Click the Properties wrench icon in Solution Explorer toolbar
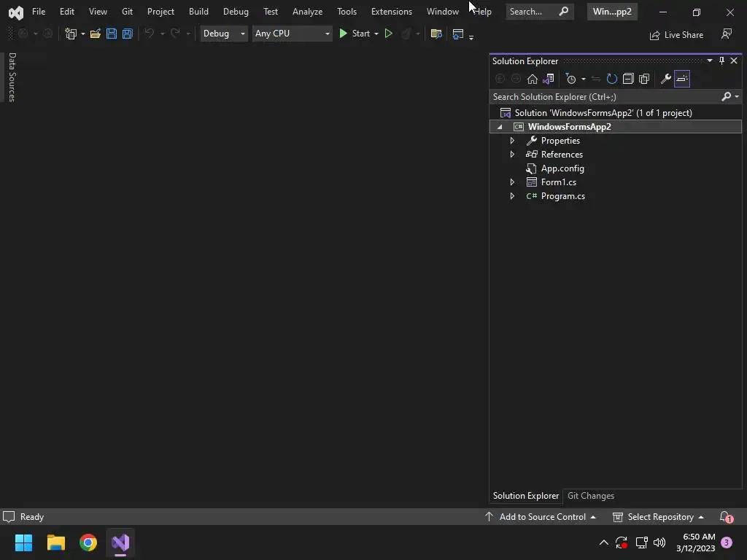Screen dimensions: 747x560 666,79
